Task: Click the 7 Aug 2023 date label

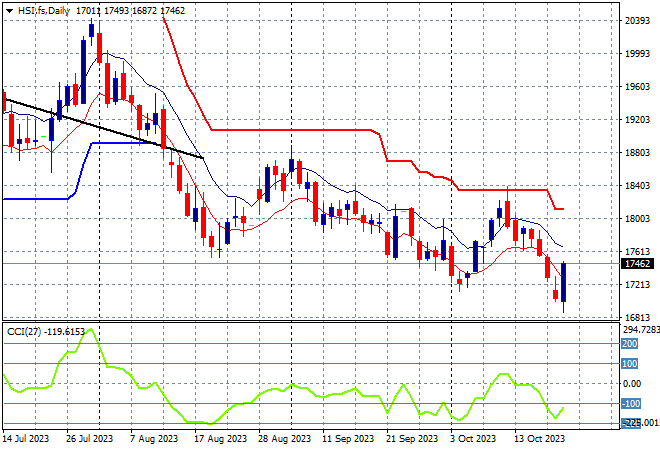Action: (x=154, y=439)
